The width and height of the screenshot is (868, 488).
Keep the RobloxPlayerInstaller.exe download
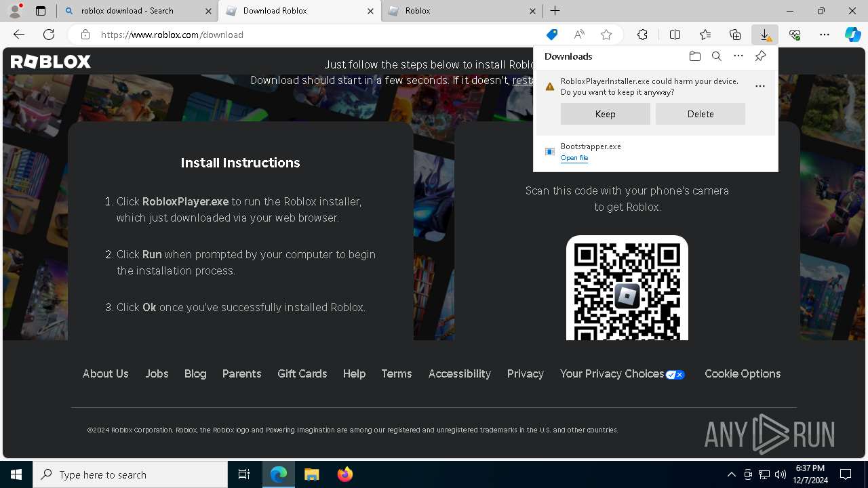pos(606,114)
